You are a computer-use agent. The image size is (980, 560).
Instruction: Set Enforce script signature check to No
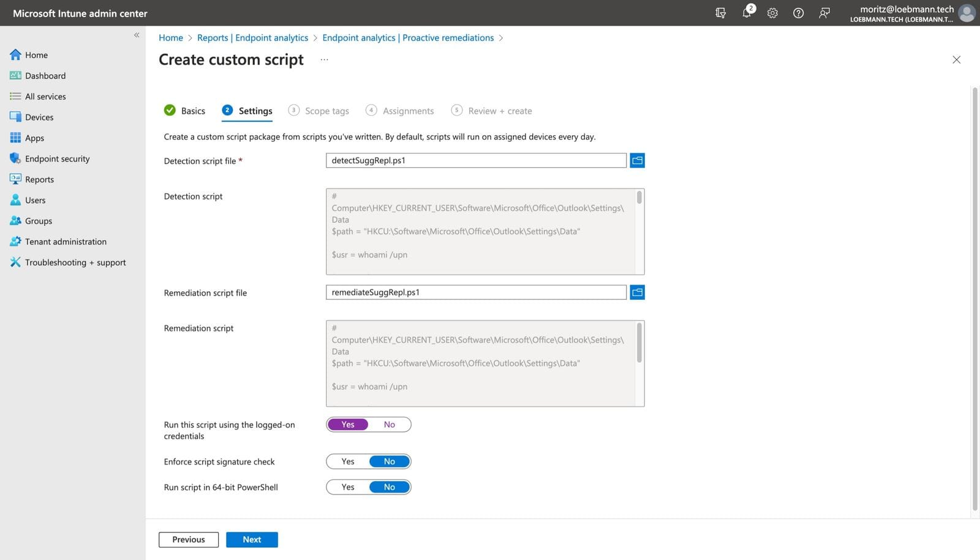(390, 462)
